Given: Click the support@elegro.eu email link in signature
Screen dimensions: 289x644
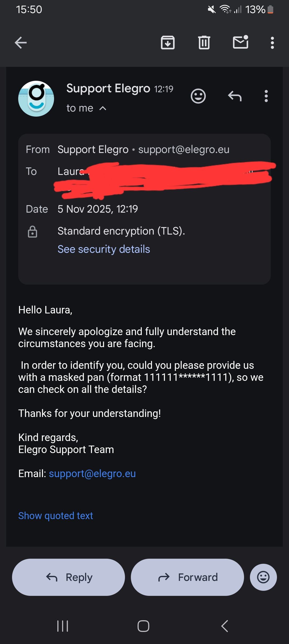Looking at the screenshot, I should tap(92, 474).
